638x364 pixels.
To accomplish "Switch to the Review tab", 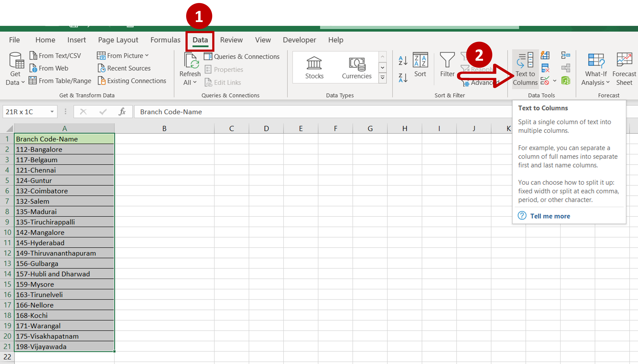I will [231, 40].
